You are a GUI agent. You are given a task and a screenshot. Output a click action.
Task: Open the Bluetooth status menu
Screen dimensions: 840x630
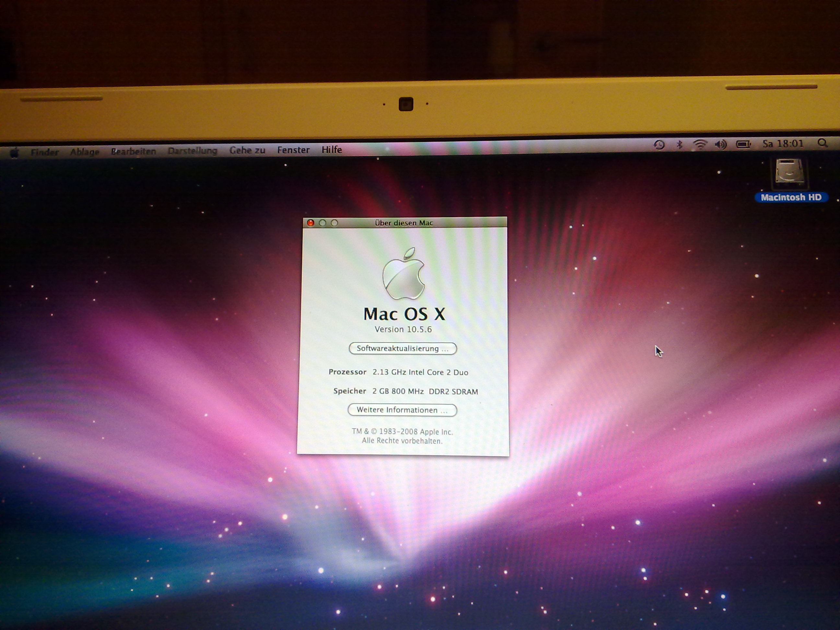click(x=679, y=144)
